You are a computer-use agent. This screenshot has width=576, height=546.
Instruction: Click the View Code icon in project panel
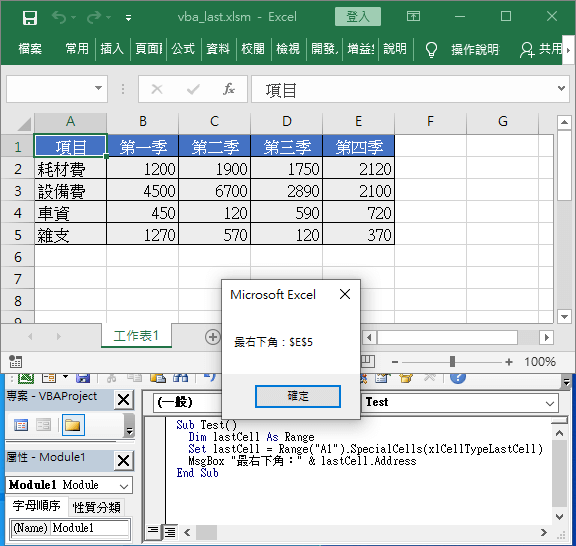(21, 425)
